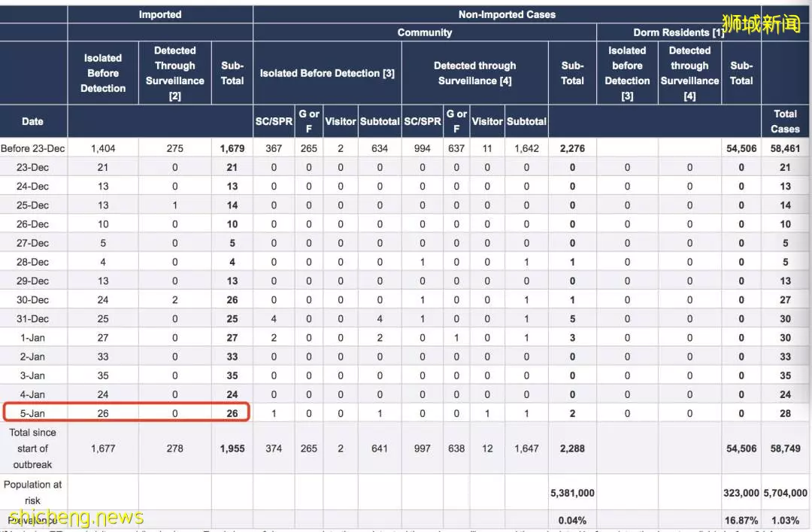Select community sub-total "3" in 1-Jan row
The image size is (812, 532).
click(x=572, y=338)
